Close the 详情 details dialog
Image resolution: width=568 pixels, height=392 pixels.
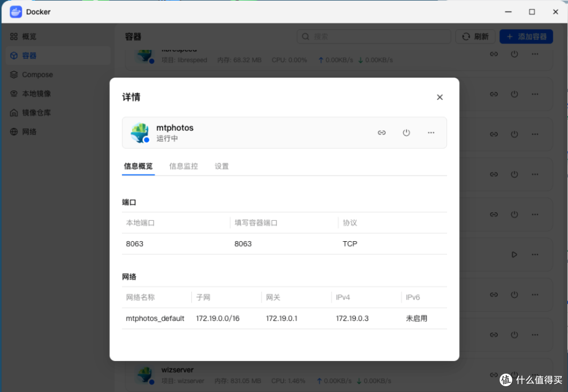[440, 97]
